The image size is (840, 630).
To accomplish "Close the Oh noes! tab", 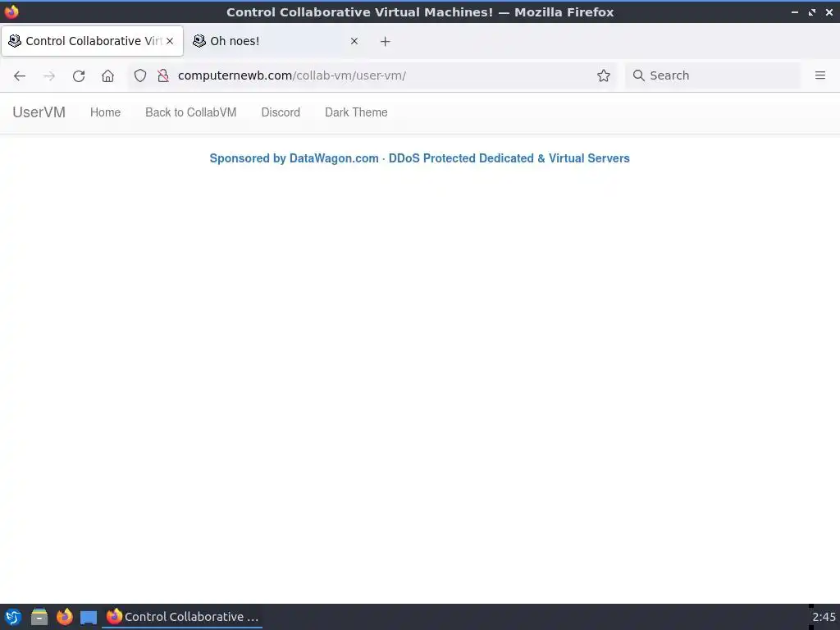I will 354,41.
